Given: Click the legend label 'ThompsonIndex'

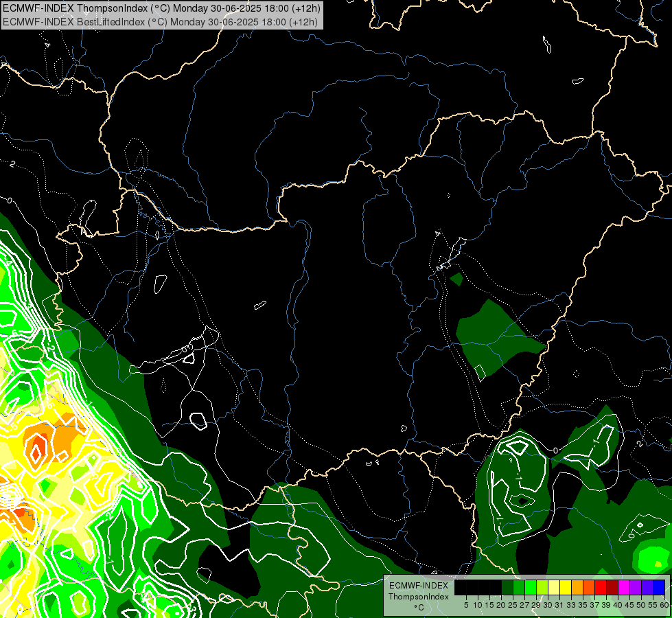Looking at the screenshot, I should coord(419,597).
